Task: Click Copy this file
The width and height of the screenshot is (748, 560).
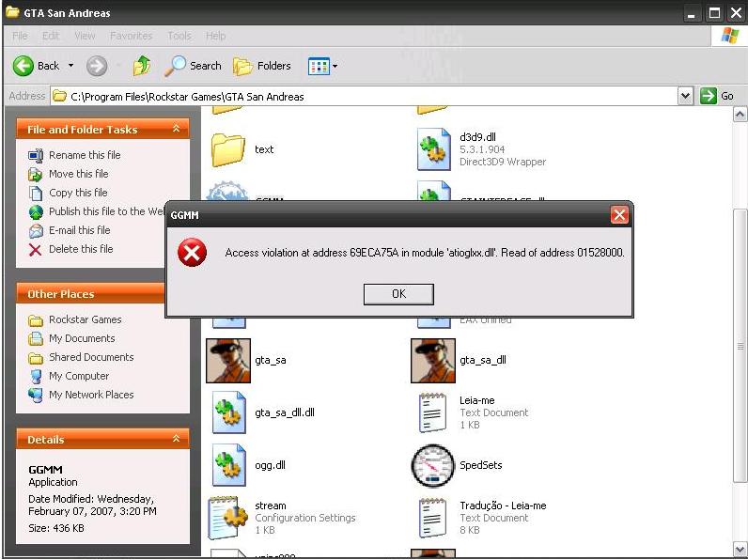Action: 78,193
